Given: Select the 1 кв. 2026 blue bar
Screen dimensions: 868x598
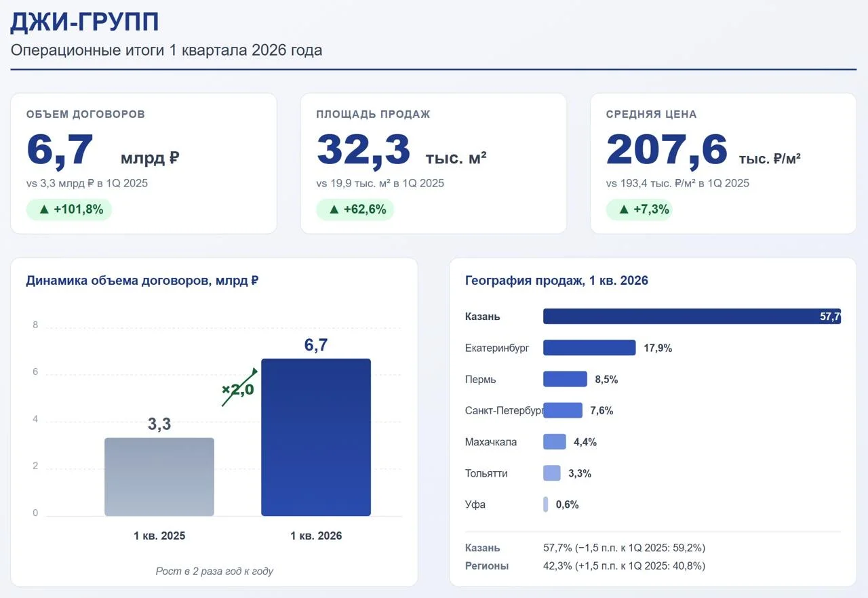Looking at the screenshot, I should click(316, 437).
